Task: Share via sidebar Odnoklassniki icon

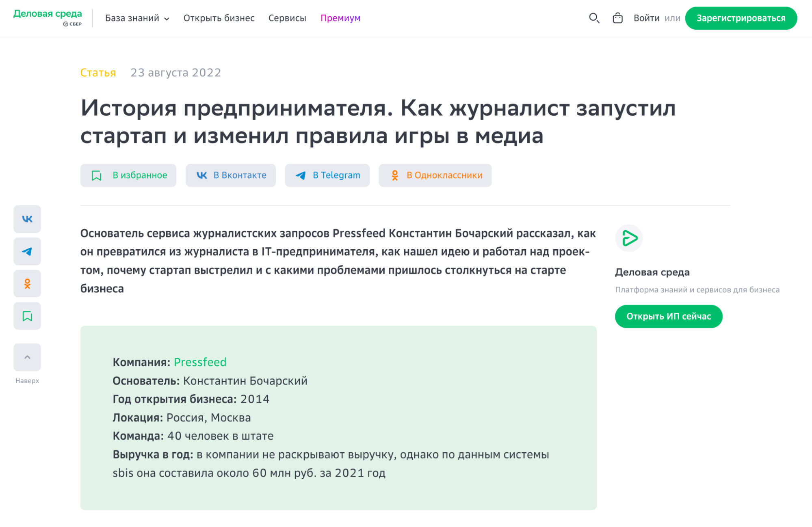Action: tap(27, 284)
